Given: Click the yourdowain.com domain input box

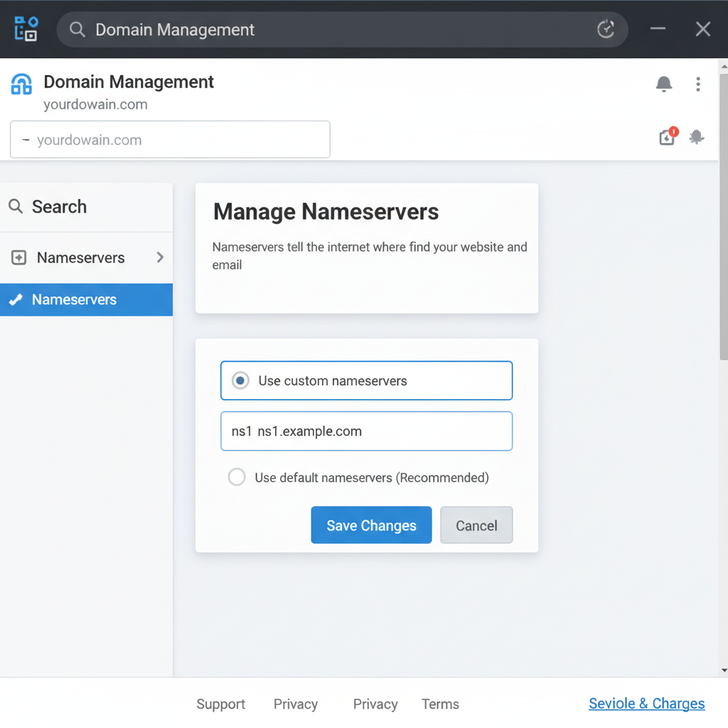Looking at the screenshot, I should coord(170,139).
